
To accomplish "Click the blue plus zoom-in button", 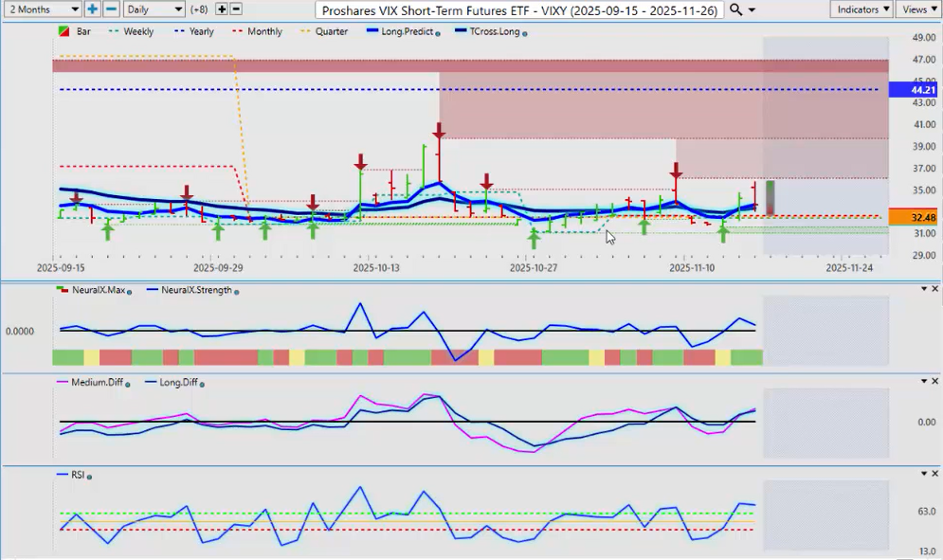I will pos(92,9).
